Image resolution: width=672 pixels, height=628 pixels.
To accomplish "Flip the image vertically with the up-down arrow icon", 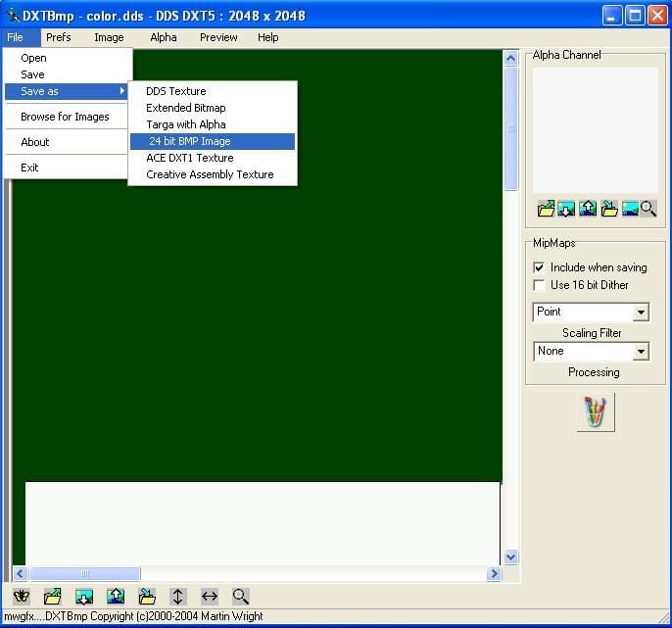I will pyautogui.click(x=178, y=597).
